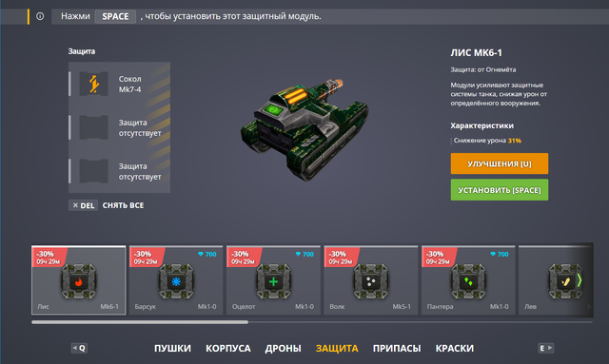The width and height of the screenshot is (609, 364).
Task: Click the Сокол Mk7-4 lightning slot icon
Action: (x=93, y=84)
